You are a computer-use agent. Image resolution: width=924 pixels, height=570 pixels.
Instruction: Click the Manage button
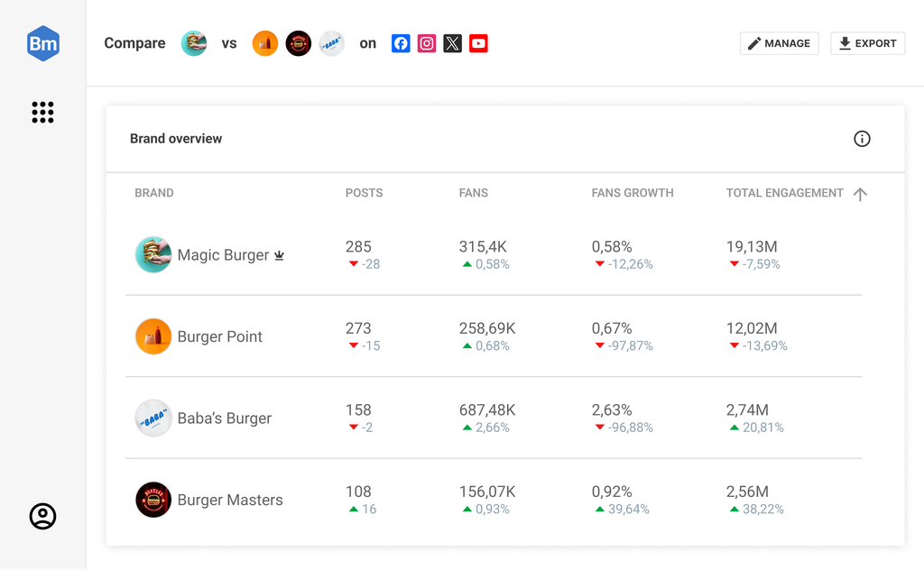click(780, 43)
